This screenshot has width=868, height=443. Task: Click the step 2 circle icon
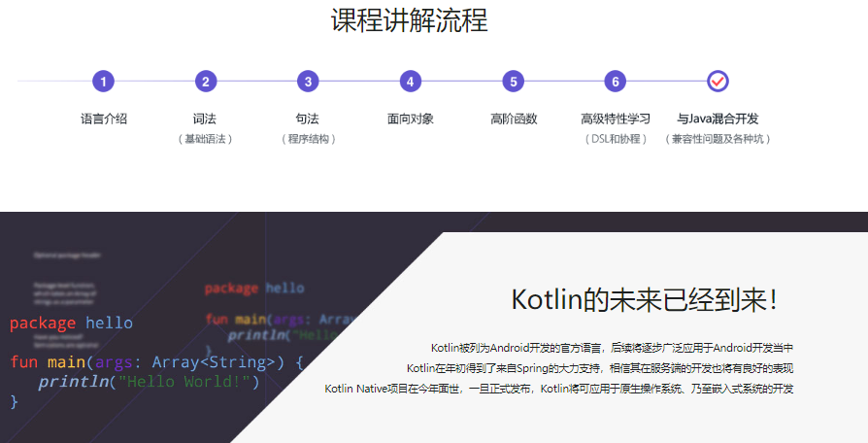tap(206, 82)
